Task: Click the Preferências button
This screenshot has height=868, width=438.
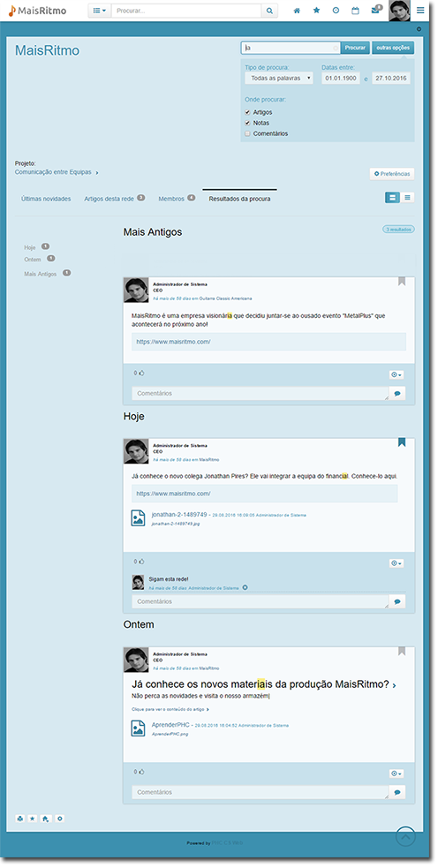Action: (392, 174)
